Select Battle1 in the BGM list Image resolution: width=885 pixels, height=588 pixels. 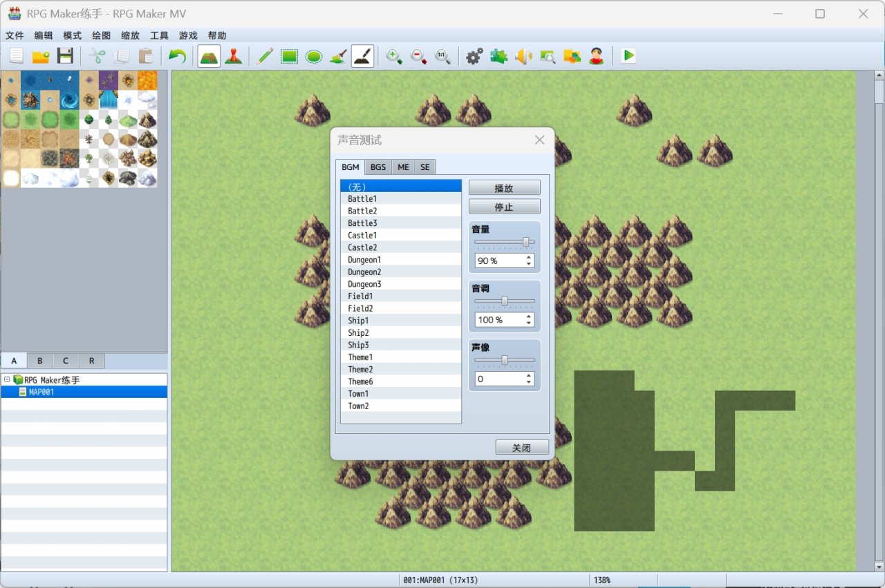pyautogui.click(x=401, y=199)
